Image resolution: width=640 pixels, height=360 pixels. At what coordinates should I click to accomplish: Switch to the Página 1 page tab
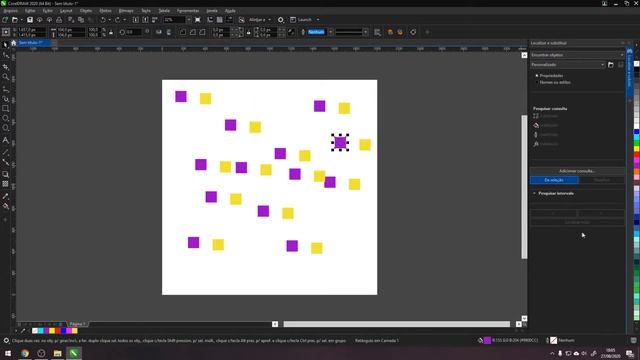pyautogui.click(x=78, y=324)
